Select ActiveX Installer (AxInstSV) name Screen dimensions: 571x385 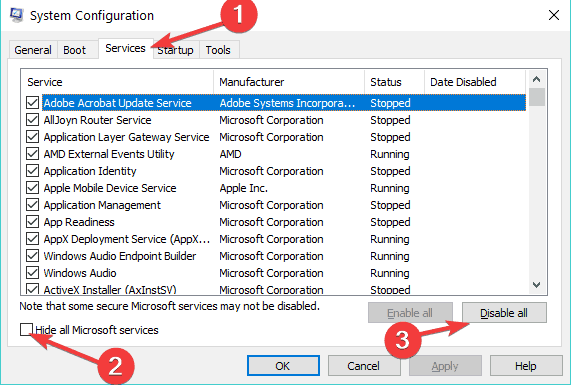tap(110, 290)
